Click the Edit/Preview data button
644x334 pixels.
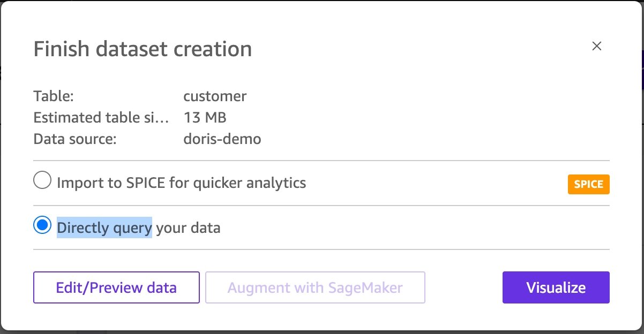pyautogui.click(x=116, y=288)
